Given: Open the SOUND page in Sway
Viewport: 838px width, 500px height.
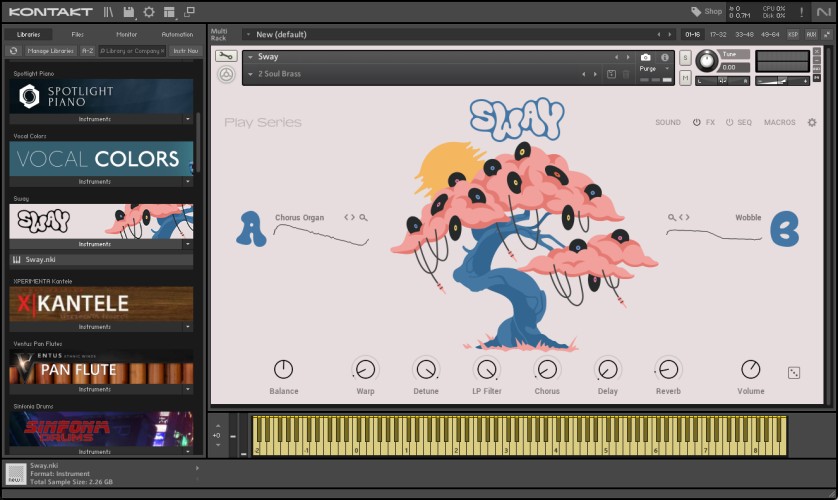Looking at the screenshot, I should [x=668, y=122].
